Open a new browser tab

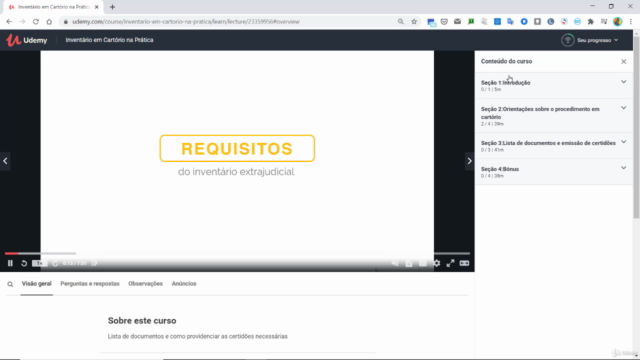point(112,7)
